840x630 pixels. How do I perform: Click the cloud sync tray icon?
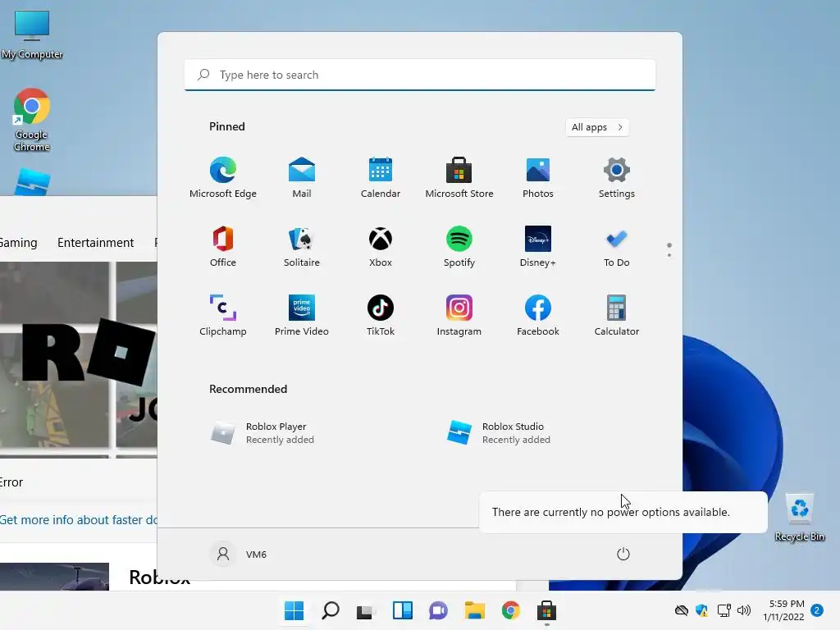click(x=682, y=610)
